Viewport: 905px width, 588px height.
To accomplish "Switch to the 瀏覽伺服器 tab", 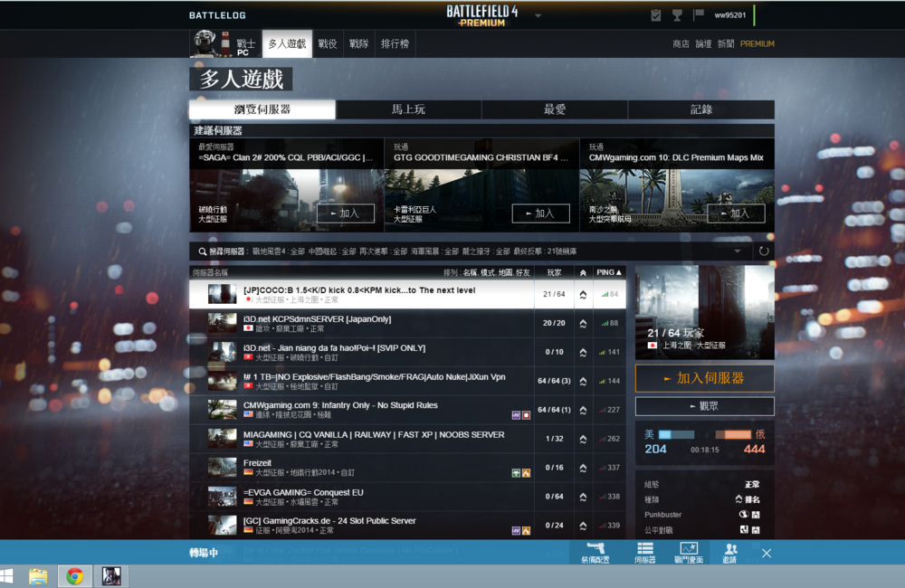I will pos(262,109).
